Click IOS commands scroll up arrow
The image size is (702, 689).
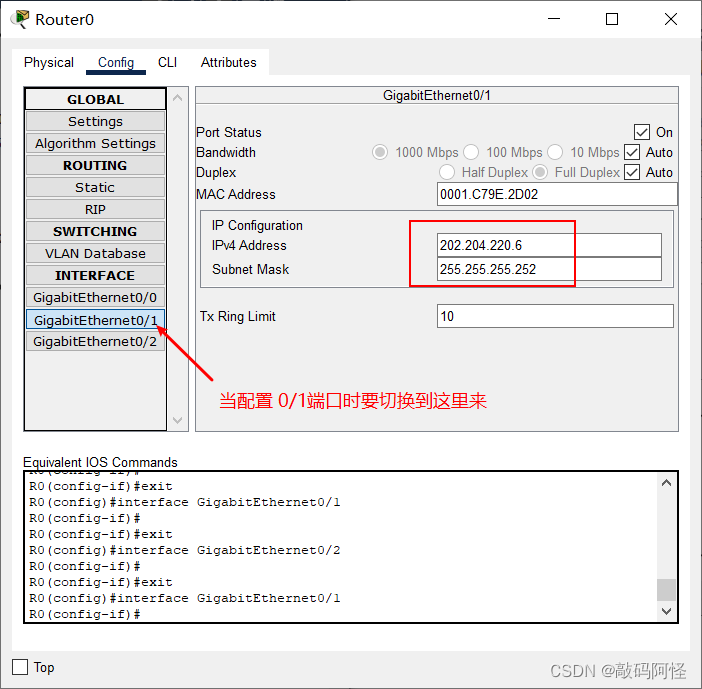point(666,483)
